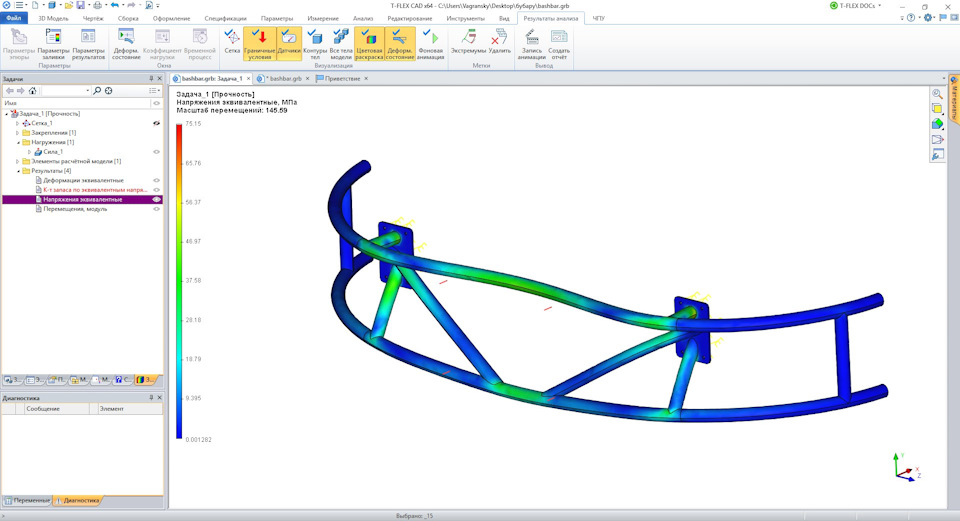Click the save icon in quick access toolbar
Viewport: 960px width, 521px height.
(80, 5)
